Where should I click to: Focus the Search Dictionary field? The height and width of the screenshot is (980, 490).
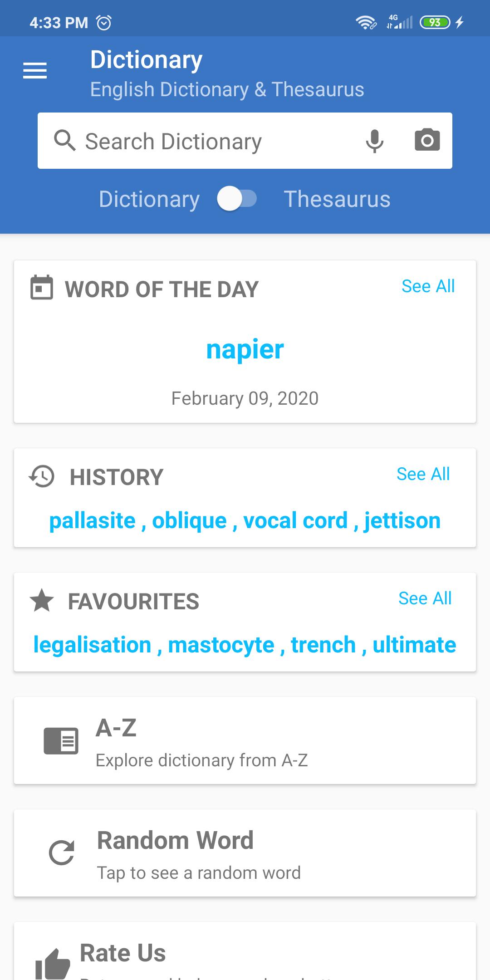click(x=245, y=141)
